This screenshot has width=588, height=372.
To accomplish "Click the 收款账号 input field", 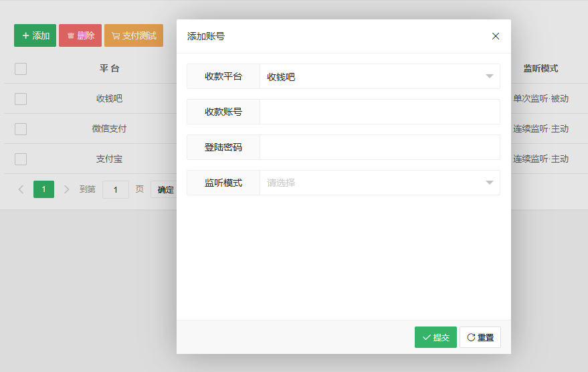I will pos(379,112).
